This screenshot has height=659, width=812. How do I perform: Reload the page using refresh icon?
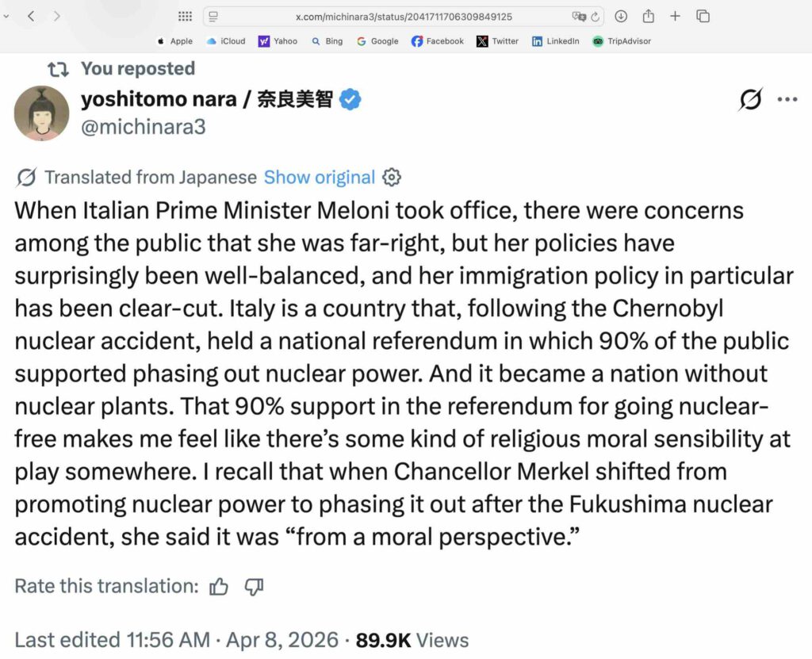(595, 16)
